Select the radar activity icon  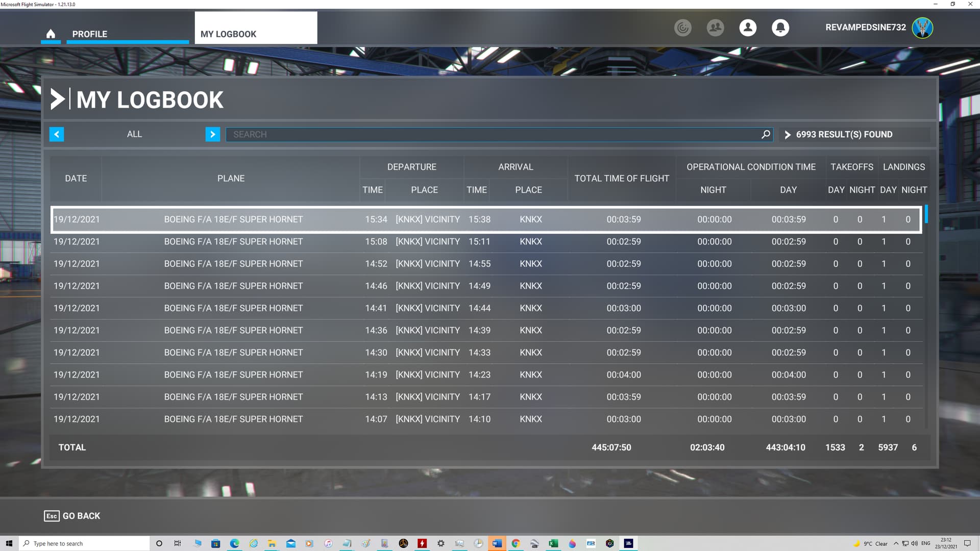pyautogui.click(x=682, y=28)
